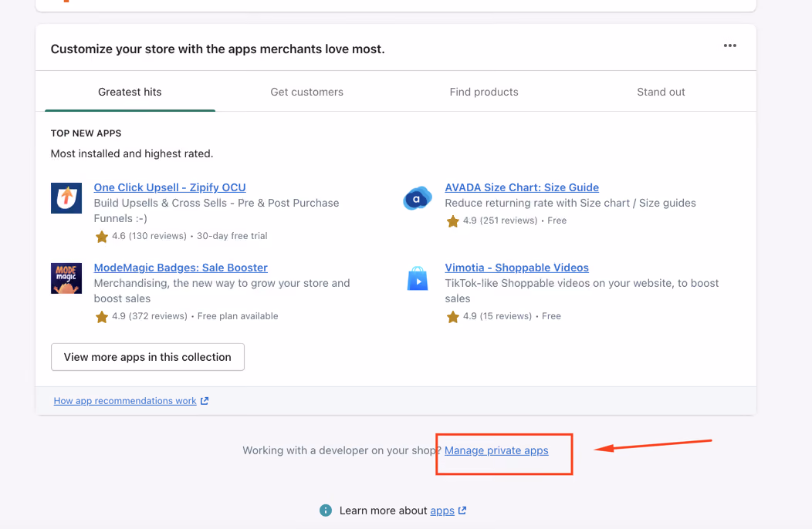Click the Customize your store heading
Viewport: 812px width, 529px height.
point(218,49)
